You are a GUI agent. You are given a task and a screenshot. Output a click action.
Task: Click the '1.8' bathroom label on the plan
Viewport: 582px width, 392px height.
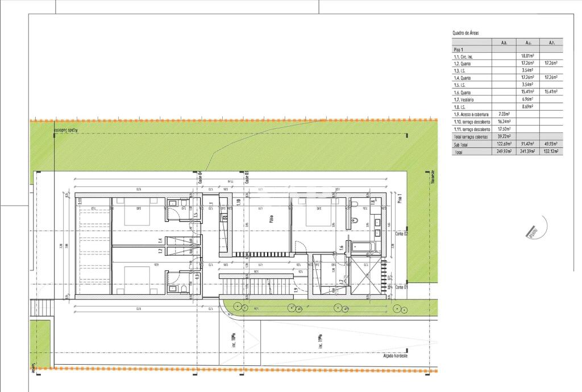pos(373,202)
